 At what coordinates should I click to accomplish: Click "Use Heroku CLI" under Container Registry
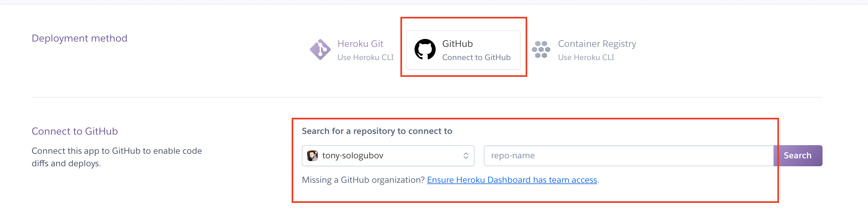click(586, 58)
